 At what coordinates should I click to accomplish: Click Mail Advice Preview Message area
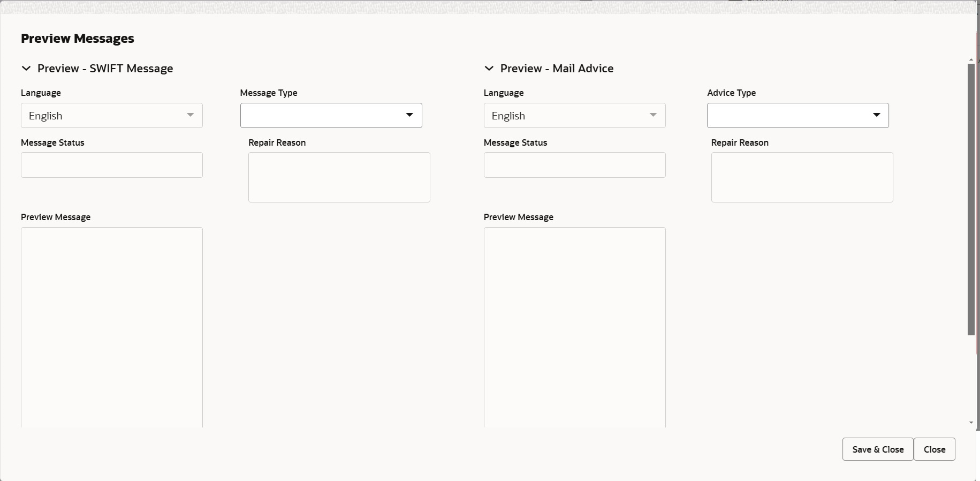[x=575, y=327]
